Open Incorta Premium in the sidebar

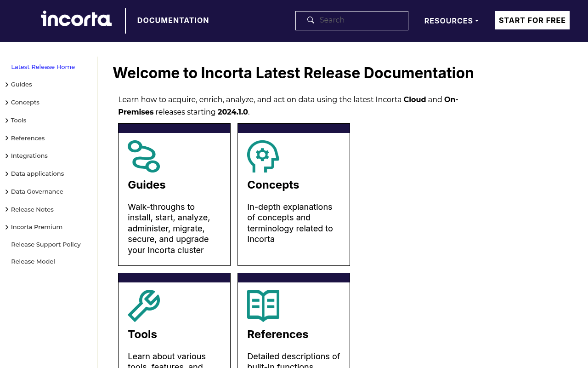click(37, 227)
